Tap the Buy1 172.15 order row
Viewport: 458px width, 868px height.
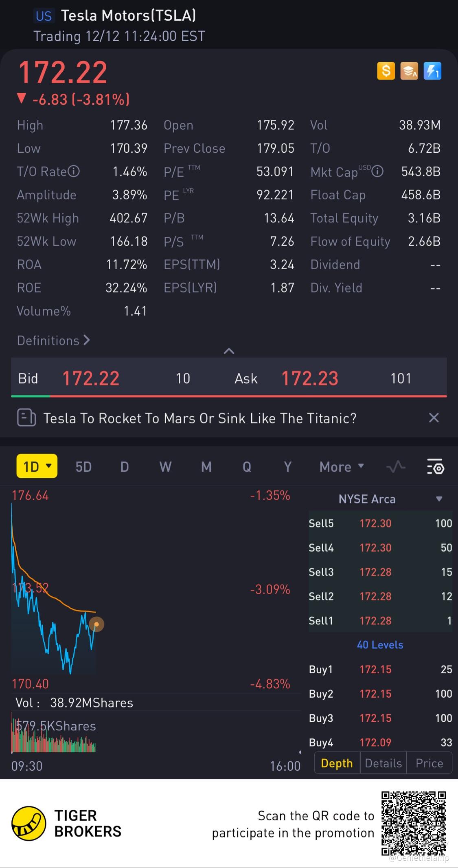coord(380,669)
